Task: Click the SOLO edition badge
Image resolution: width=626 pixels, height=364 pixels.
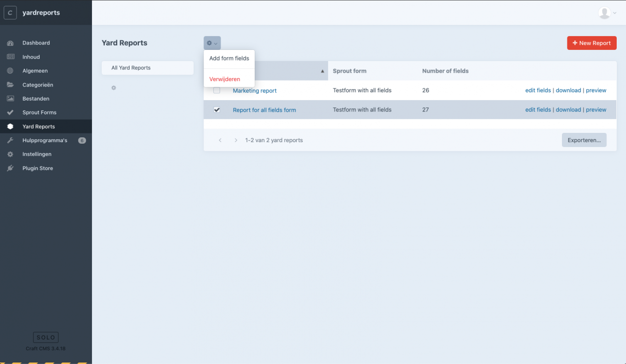Action: pyautogui.click(x=46, y=337)
